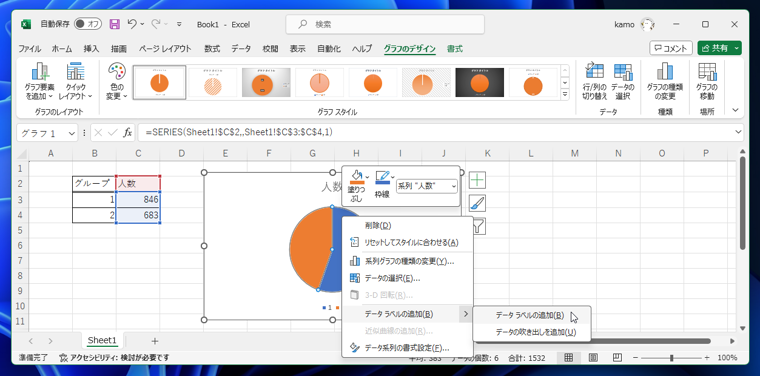Open the Outline (枠線) dropdown arrow
Image resolution: width=760 pixels, height=376 pixels.
click(x=393, y=176)
